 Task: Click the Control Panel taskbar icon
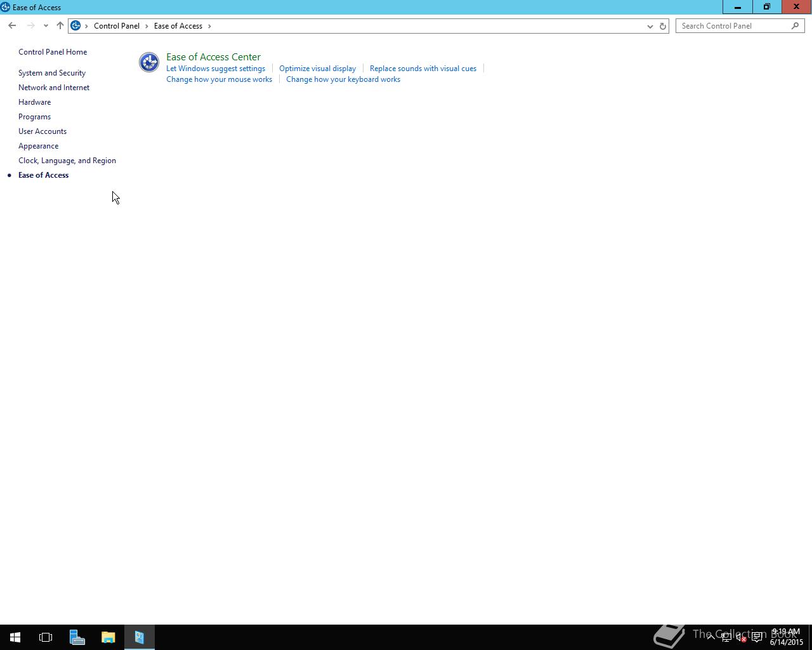click(140, 637)
